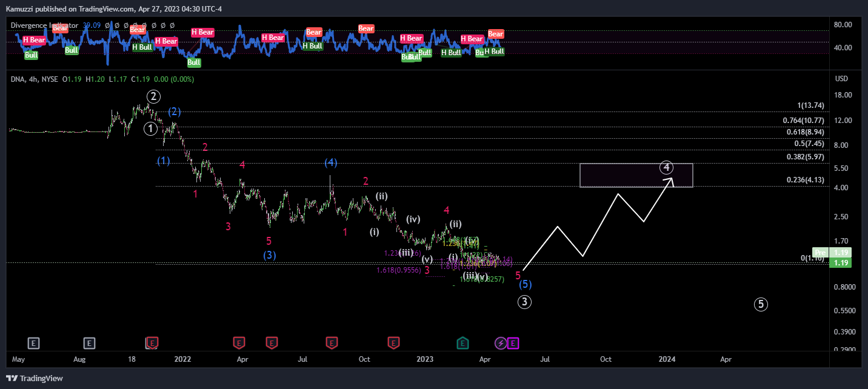Select the circled wave 4 label

(666, 167)
